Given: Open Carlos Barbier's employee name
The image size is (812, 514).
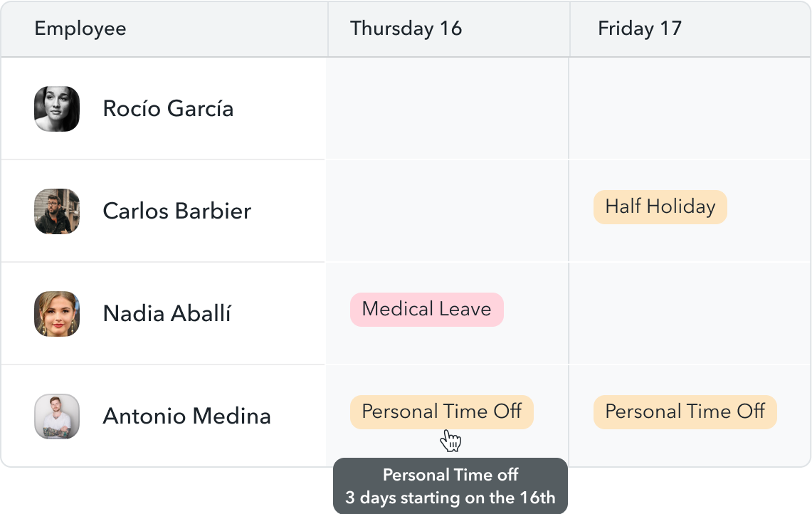Looking at the screenshot, I should (176, 211).
